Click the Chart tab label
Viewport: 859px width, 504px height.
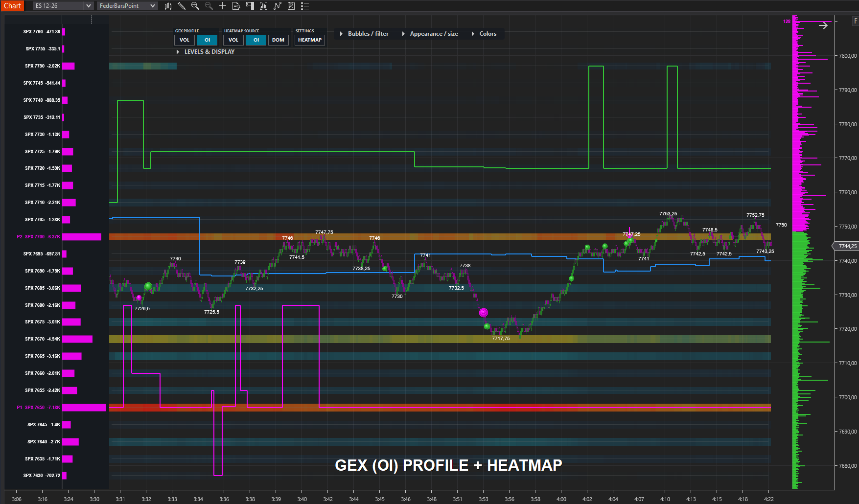coord(12,6)
